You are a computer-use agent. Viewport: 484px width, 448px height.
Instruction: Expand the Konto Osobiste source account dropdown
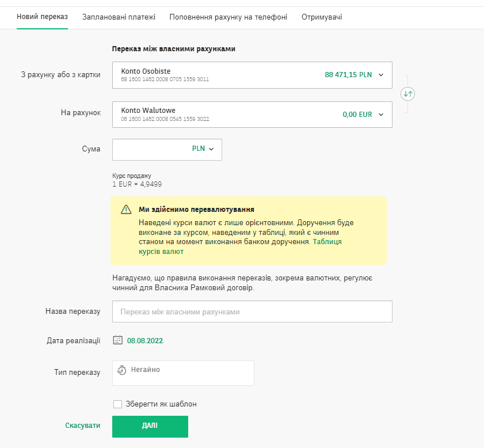380,75
